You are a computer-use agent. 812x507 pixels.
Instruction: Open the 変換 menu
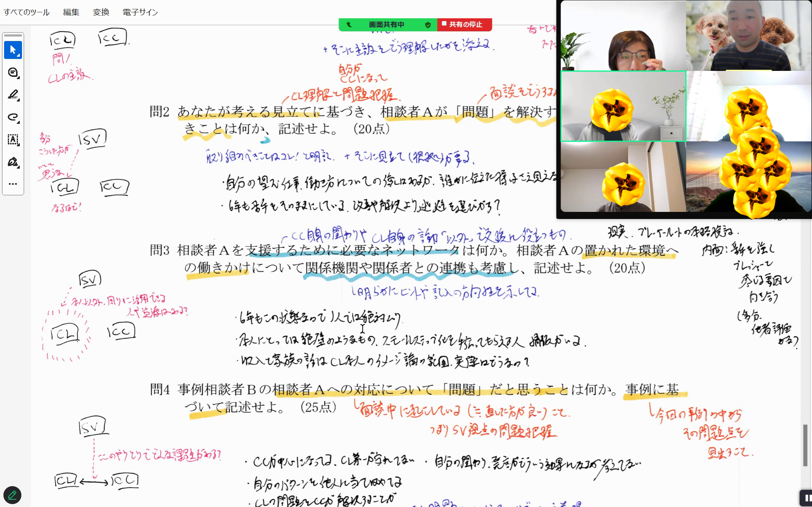coord(101,12)
